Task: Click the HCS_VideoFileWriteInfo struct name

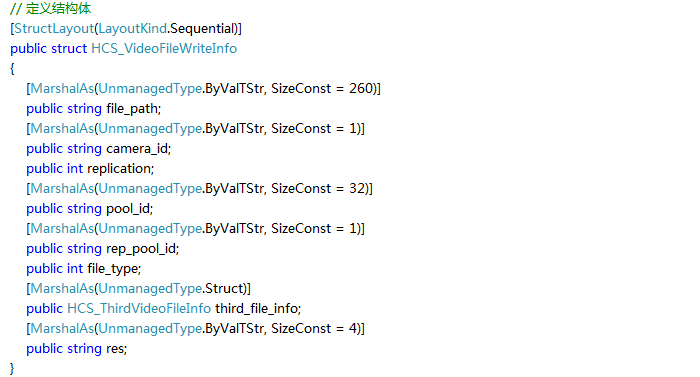Action: tap(164, 49)
